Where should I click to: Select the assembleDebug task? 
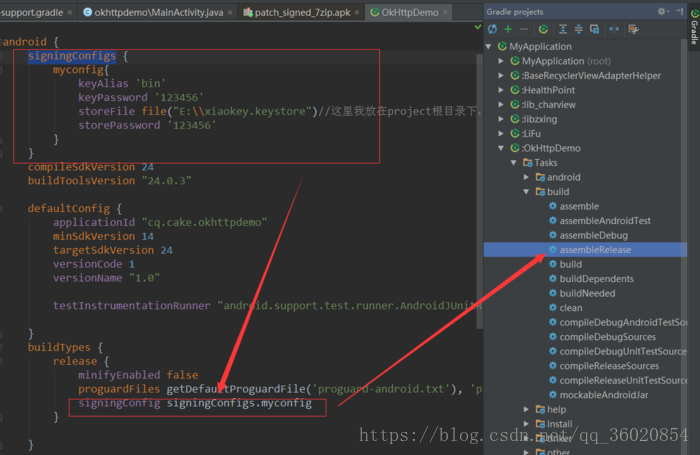coord(593,235)
